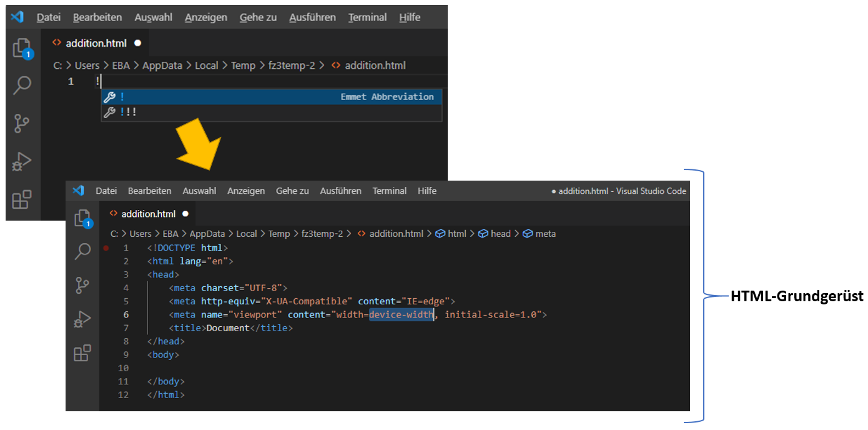Open Source Control in upper window sidebar
This screenshot has height=430, width=868.
22,124
